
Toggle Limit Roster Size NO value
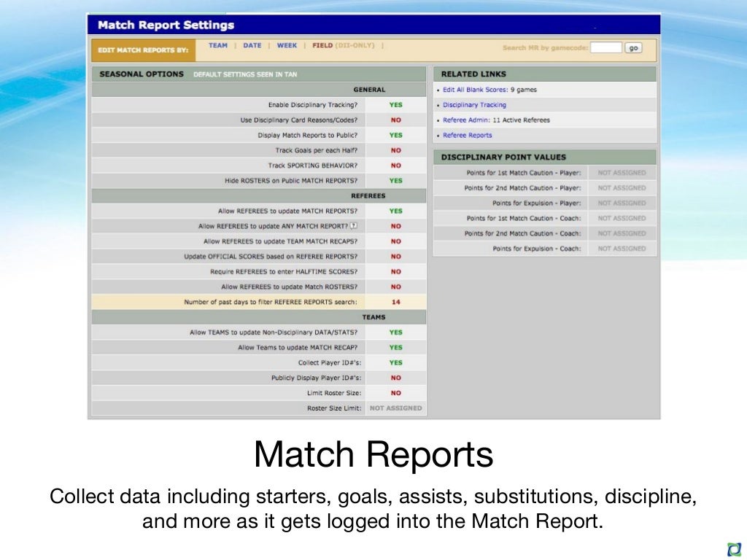tap(395, 393)
